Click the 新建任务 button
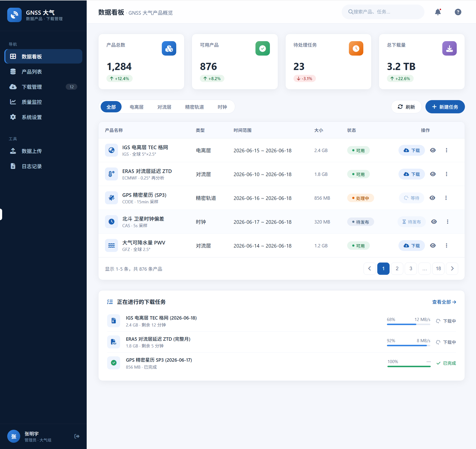 (x=445, y=107)
